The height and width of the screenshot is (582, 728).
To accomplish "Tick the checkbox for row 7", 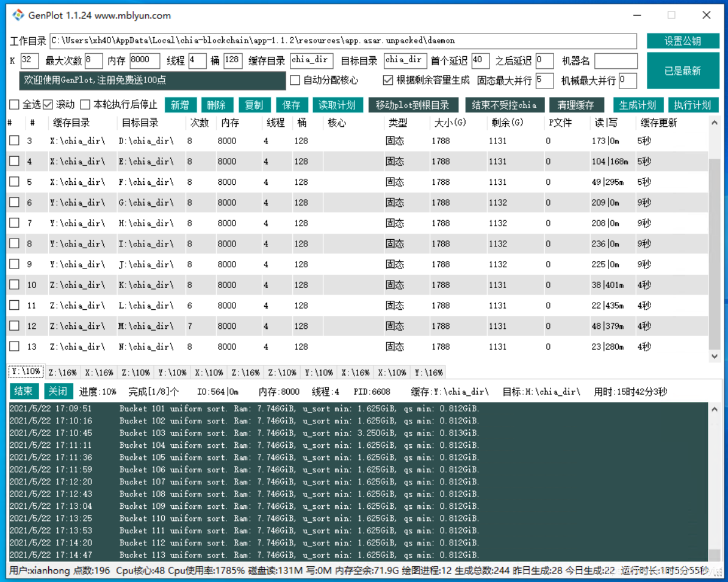I will coord(15,223).
